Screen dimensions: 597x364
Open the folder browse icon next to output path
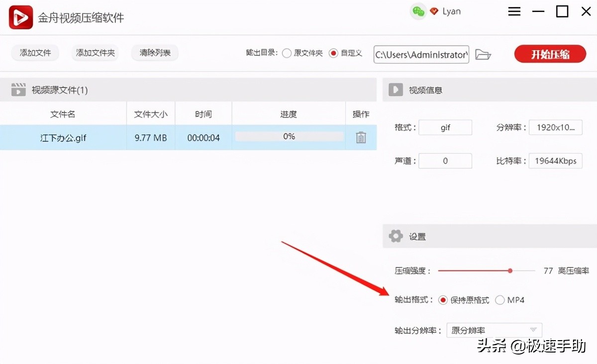click(x=483, y=55)
